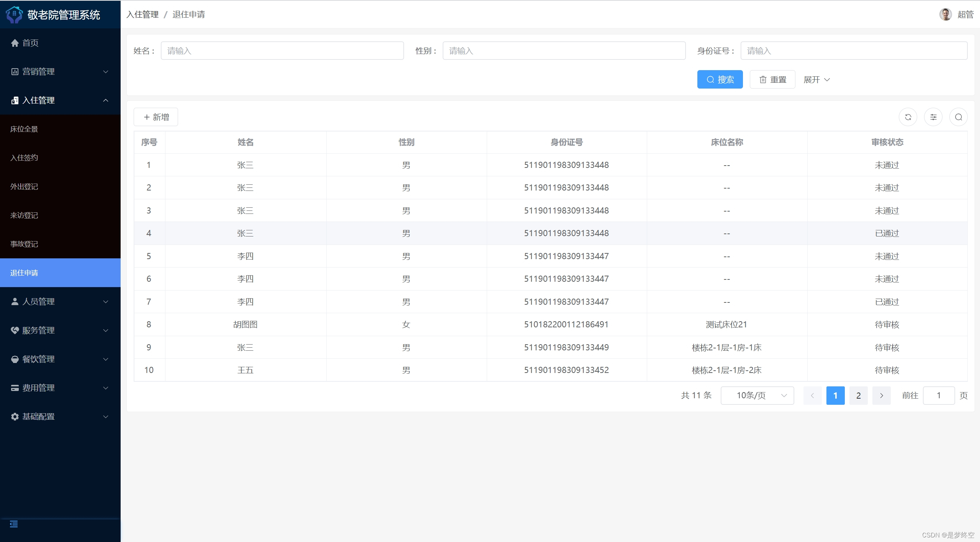Click the 共 11 条 total count
The height and width of the screenshot is (542, 980).
point(696,396)
